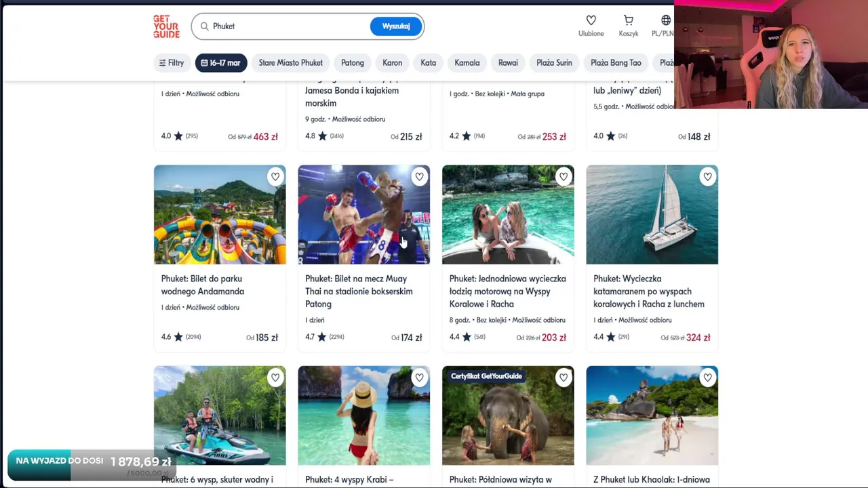Open the 6 wysp, skuter wodny title
The image size is (868, 488).
click(217, 480)
